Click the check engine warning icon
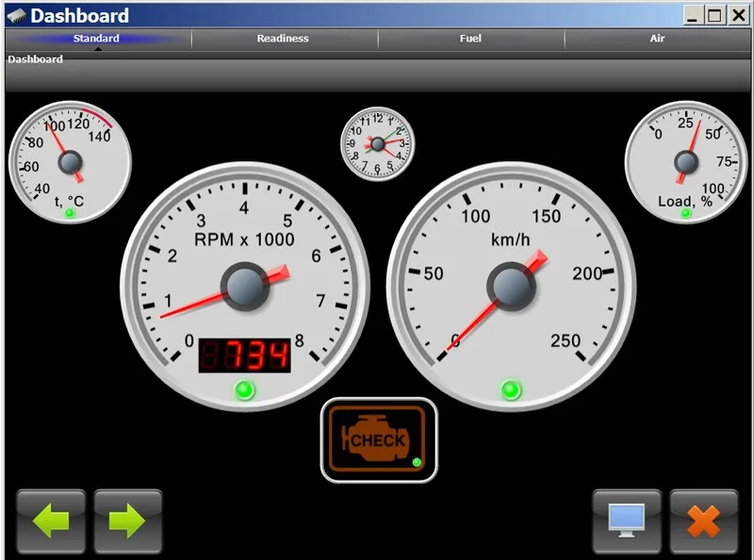Screen dimensions: 754x560 379,438
